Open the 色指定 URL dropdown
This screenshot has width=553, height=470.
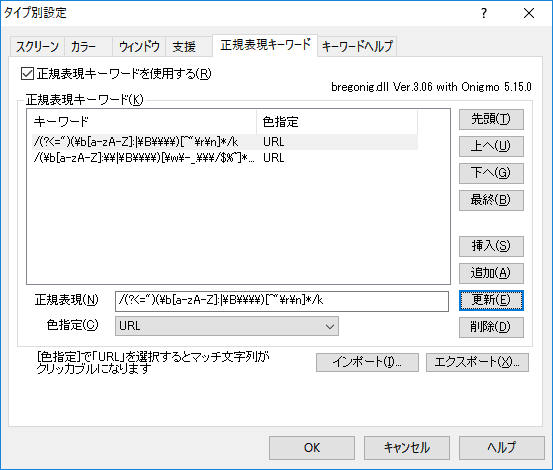[x=227, y=326]
